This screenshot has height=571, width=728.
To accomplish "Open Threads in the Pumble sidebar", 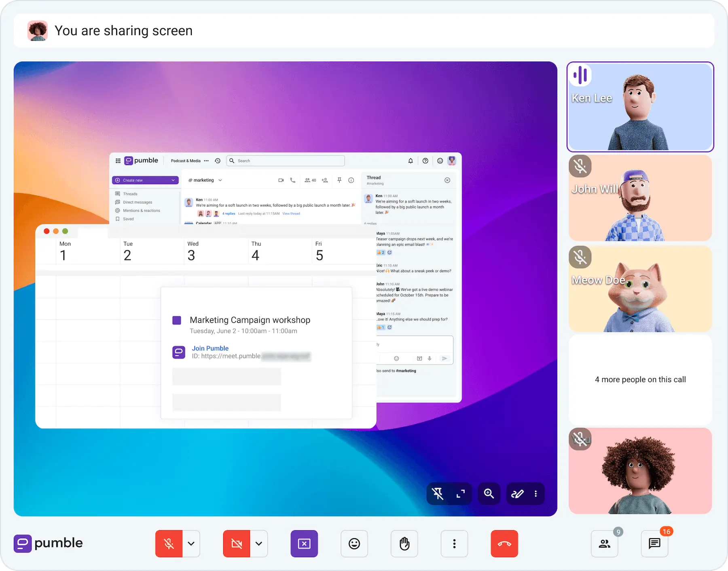I will 130,194.
